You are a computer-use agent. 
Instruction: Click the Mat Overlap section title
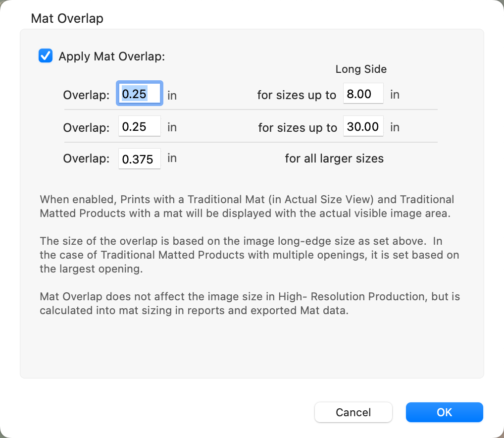(x=67, y=19)
